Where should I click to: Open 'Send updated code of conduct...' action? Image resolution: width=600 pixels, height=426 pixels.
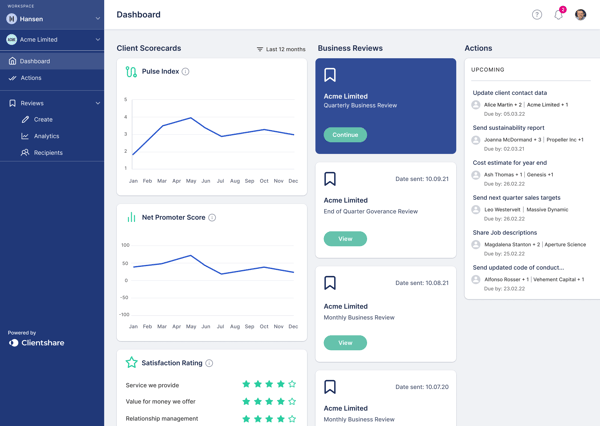coord(518,267)
